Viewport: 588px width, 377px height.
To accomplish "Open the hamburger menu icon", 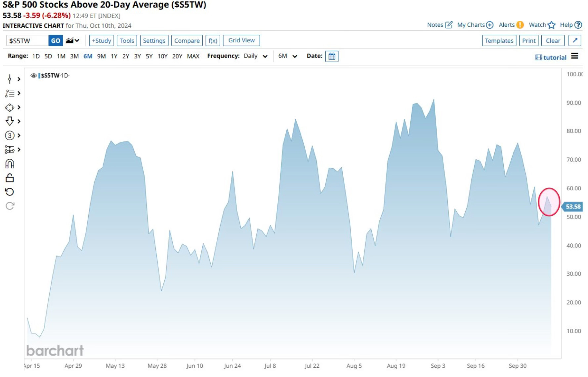I will 575,56.
